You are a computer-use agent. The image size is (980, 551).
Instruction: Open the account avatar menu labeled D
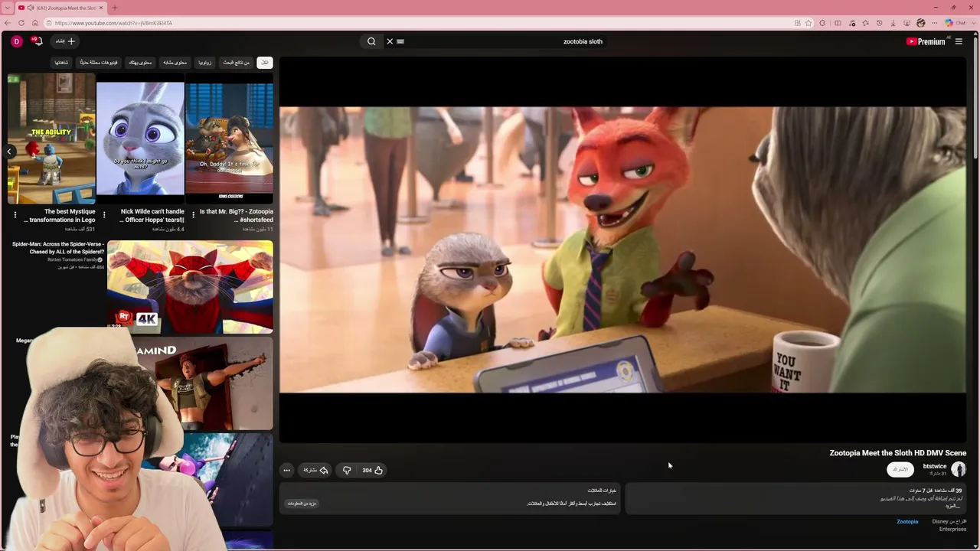coord(16,41)
